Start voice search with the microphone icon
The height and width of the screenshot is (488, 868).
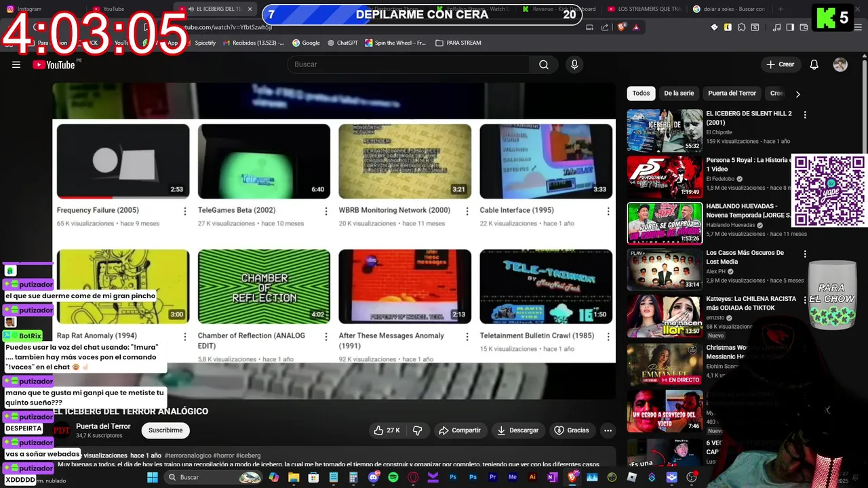pos(574,64)
